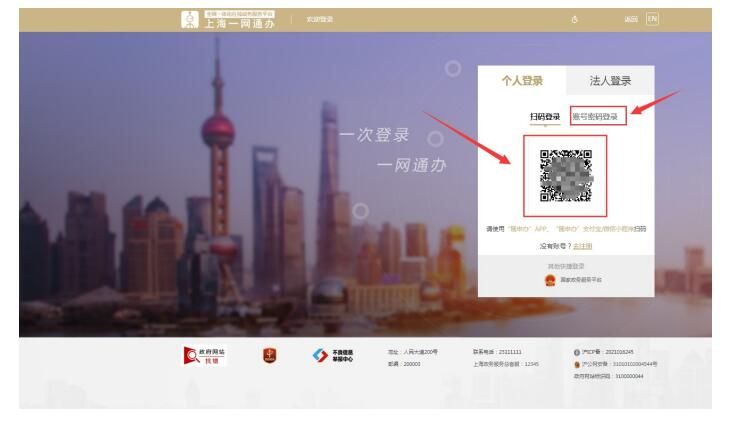This screenshot has width=733, height=421.
Task: Switch to 账号密码登录 sub-tab
Action: point(595,117)
